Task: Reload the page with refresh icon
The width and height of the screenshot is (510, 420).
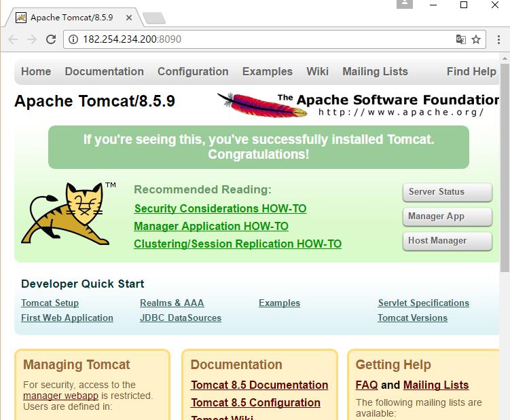Action: pyautogui.click(x=51, y=39)
